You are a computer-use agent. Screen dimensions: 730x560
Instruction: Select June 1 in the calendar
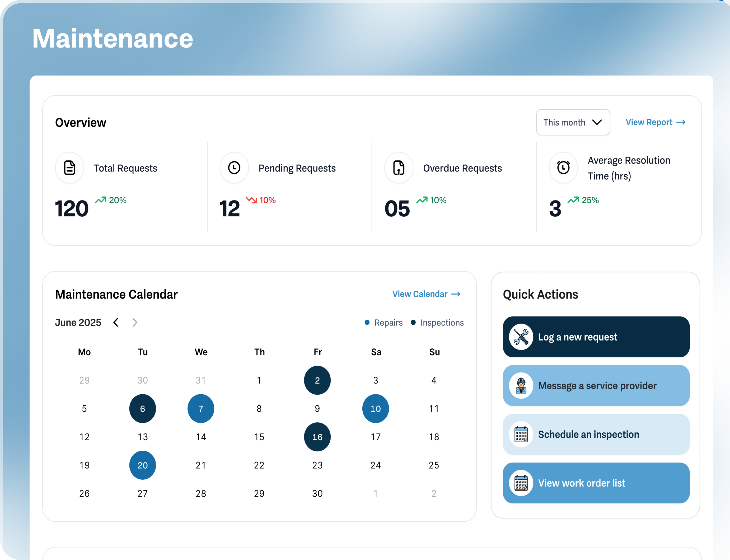pos(259,380)
